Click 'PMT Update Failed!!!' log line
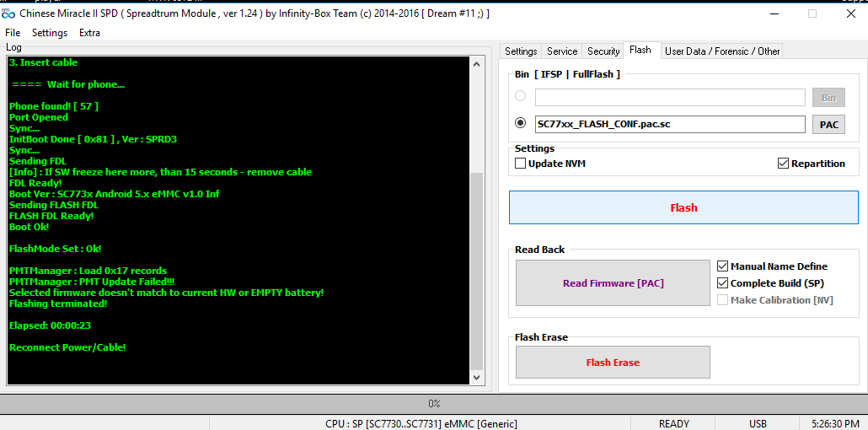 pyautogui.click(x=93, y=282)
